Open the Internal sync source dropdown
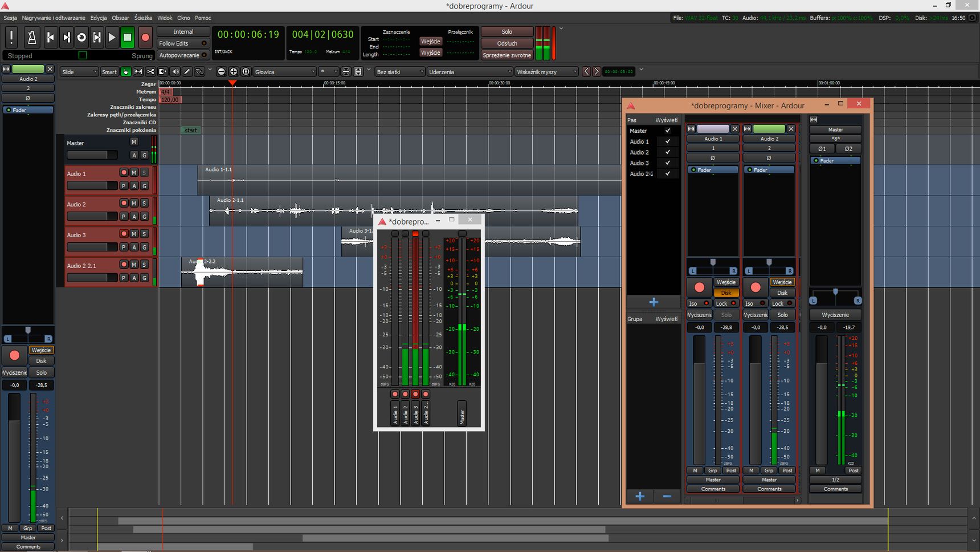The width and height of the screenshot is (980, 552). click(x=183, y=32)
